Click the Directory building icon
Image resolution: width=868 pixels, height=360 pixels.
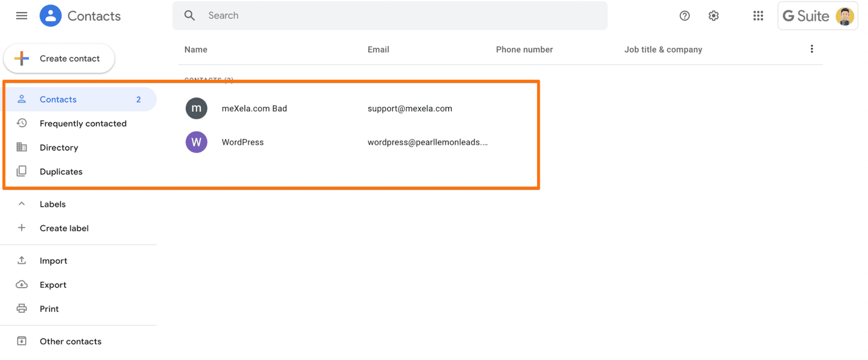tap(22, 147)
